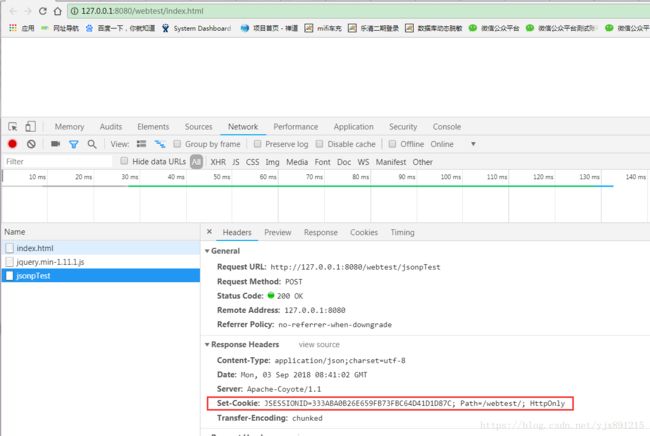This screenshot has width=650, height=436.
Task: Clear the network log icon
Action: tap(31, 144)
